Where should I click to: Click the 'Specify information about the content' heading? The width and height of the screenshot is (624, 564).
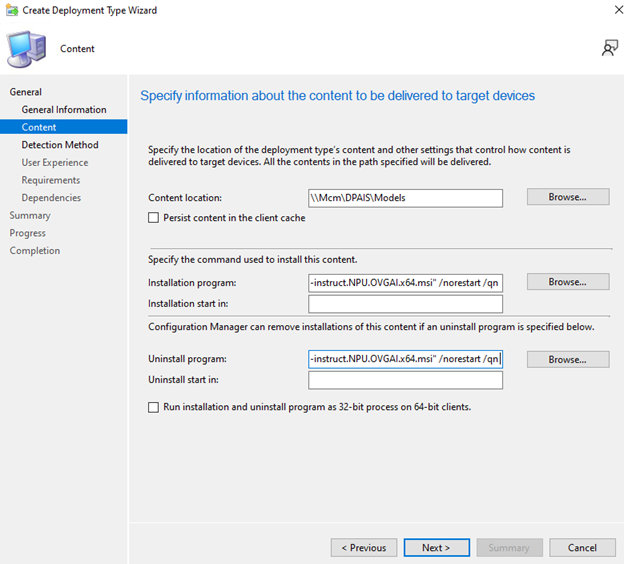[x=337, y=96]
